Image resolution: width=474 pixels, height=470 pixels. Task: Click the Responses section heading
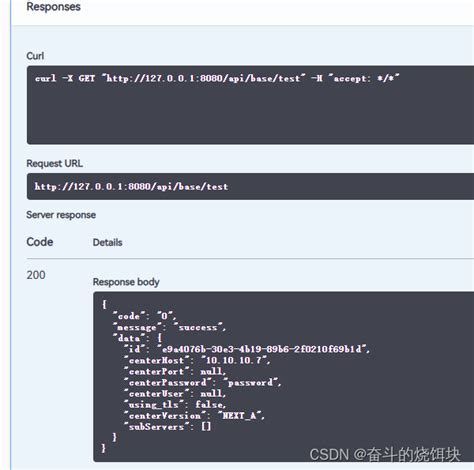click(x=53, y=7)
